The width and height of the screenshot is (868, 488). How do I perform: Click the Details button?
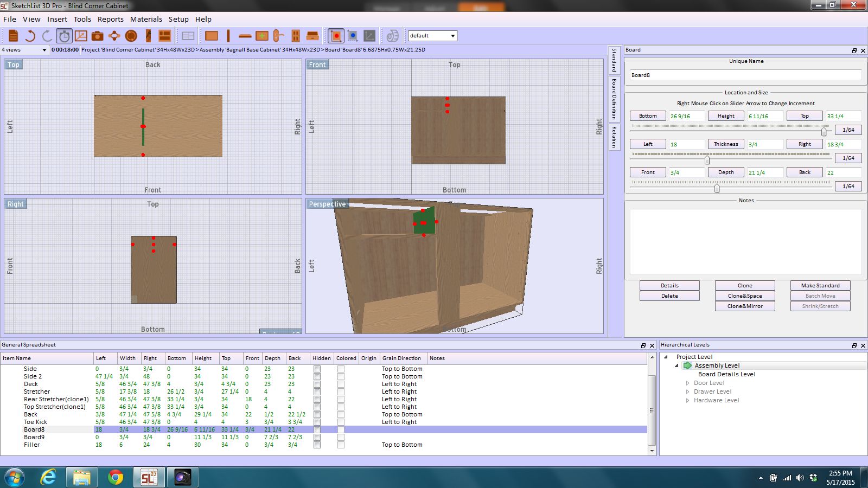click(669, 286)
